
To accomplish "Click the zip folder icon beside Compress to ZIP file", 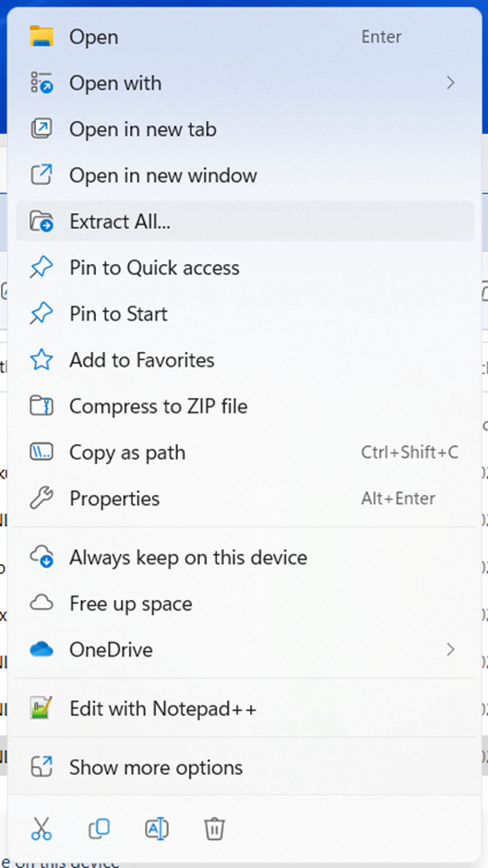I will (x=41, y=406).
